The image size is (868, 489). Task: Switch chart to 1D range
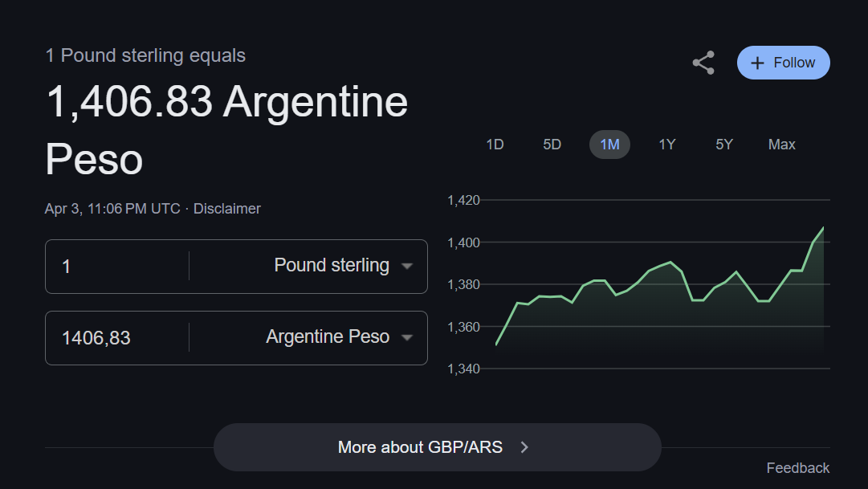[495, 145]
